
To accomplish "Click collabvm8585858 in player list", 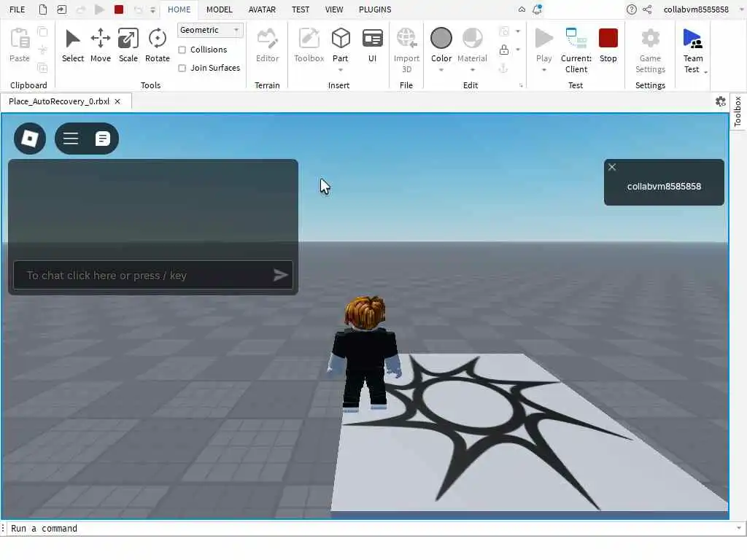I will (x=664, y=187).
